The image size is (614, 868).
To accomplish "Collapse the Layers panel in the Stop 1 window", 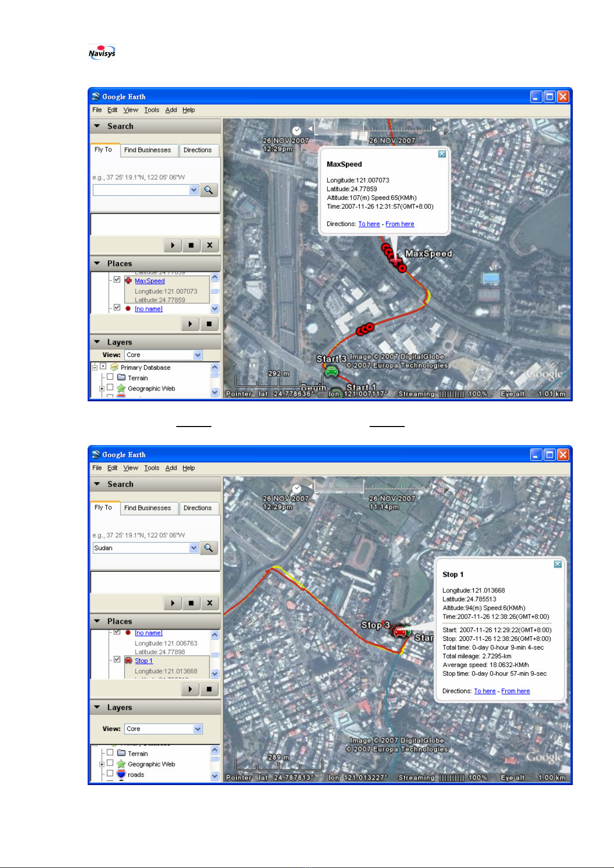I will click(x=97, y=707).
